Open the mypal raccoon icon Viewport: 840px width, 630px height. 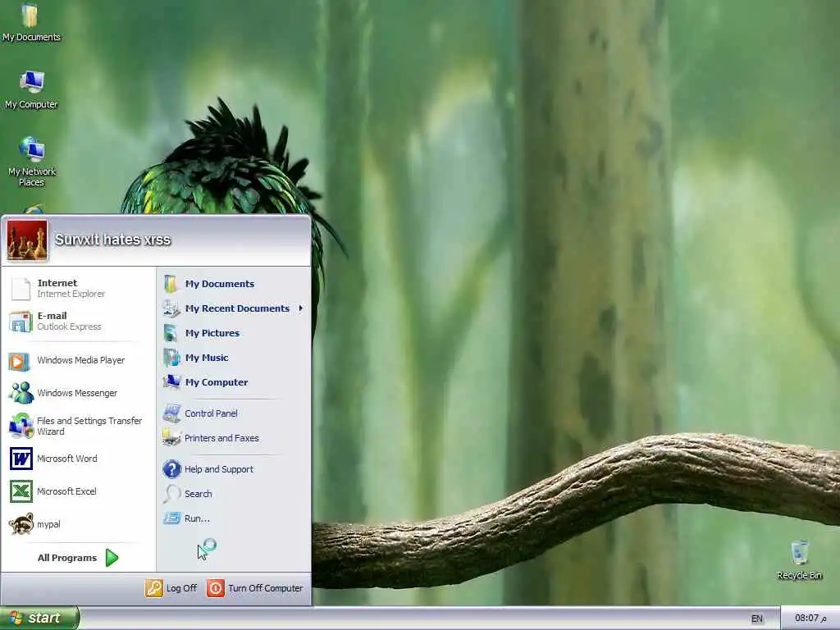coord(21,524)
